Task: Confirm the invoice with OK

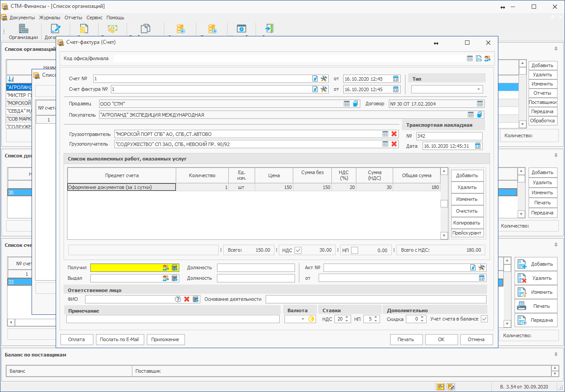Action: pos(441,339)
